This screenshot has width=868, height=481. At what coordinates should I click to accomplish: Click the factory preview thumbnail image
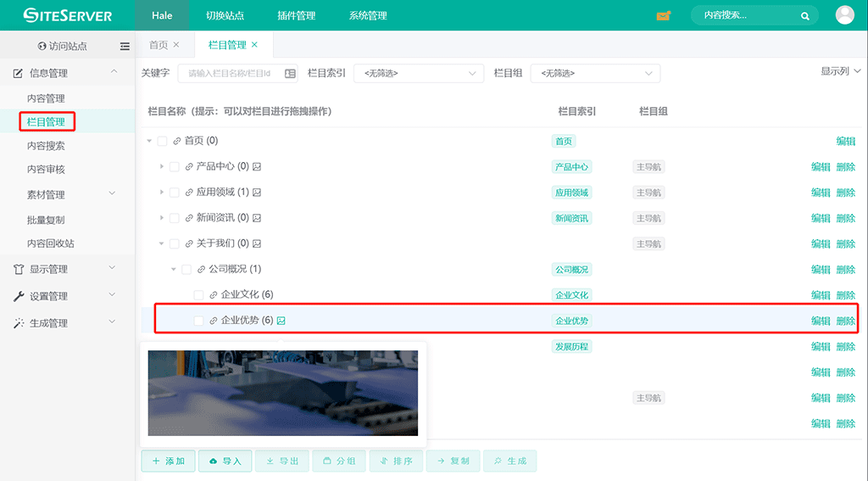click(x=283, y=393)
